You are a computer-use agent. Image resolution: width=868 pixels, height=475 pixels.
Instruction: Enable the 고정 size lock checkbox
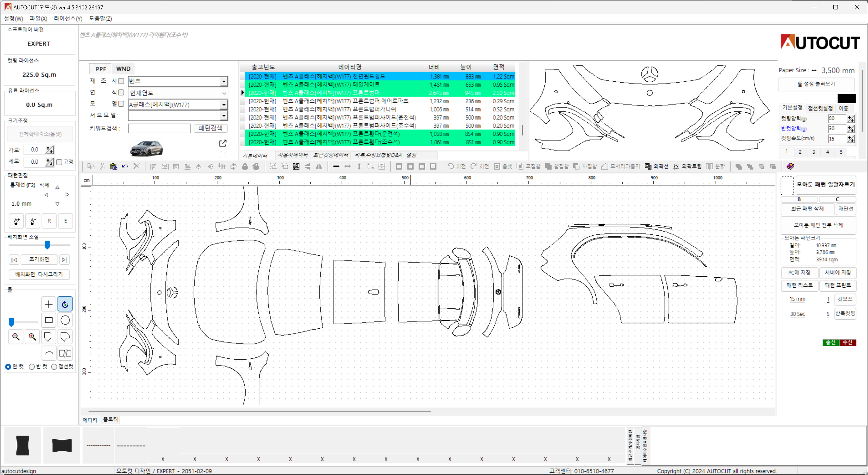59,162
